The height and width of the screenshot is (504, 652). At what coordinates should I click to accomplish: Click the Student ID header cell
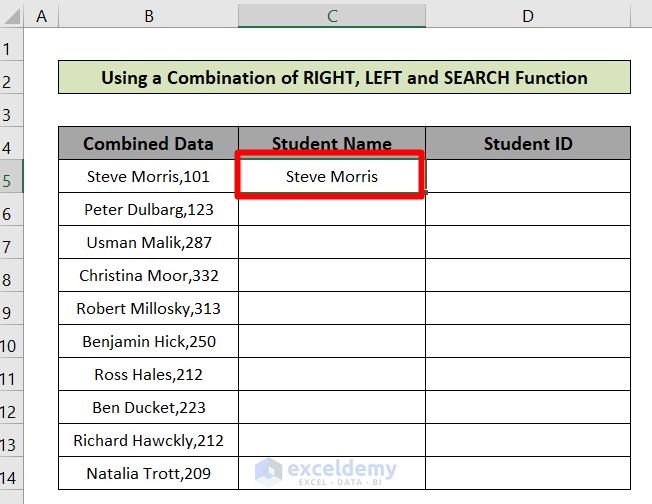527,143
